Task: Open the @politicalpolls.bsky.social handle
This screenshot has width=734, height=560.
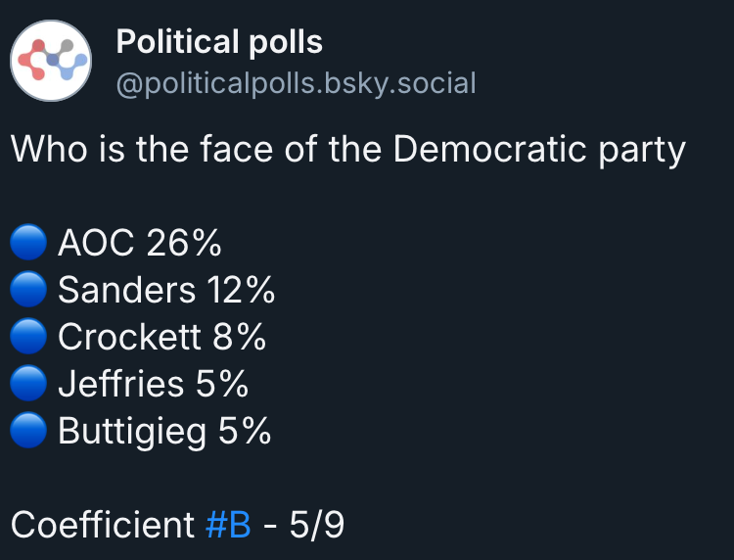Action: coord(296,84)
